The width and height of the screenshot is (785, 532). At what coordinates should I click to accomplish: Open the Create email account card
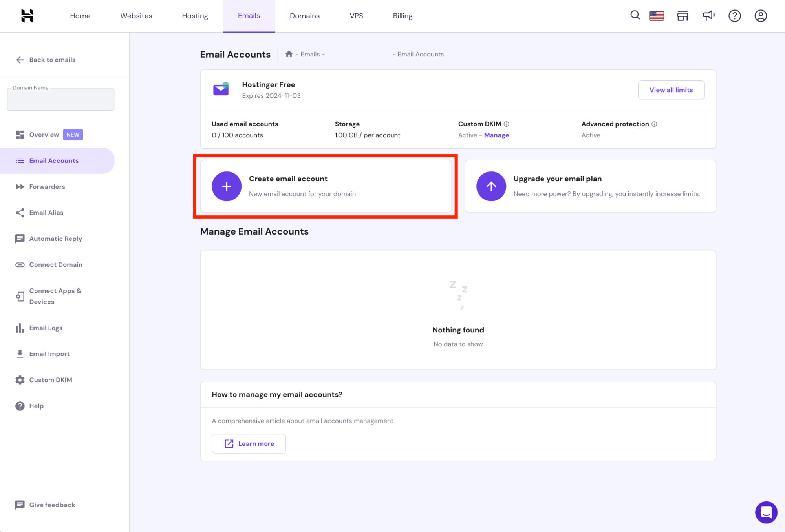pyautogui.click(x=325, y=186)
